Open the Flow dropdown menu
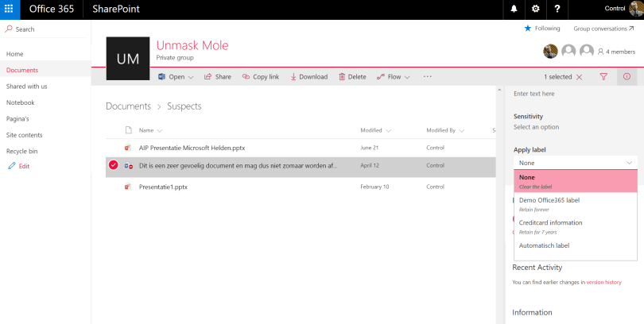Image resolution: width=644 pixels, height=324 pixels. pyautogui.click(x=393, y=77)
